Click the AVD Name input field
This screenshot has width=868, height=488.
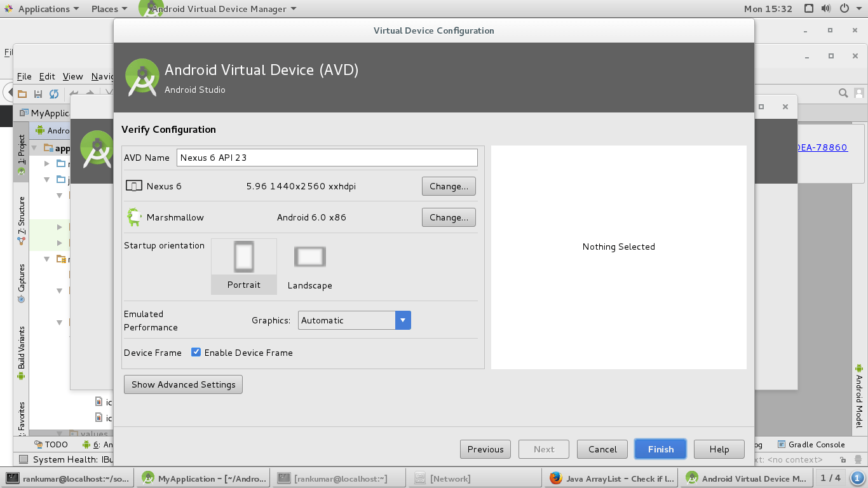[327, 158]
